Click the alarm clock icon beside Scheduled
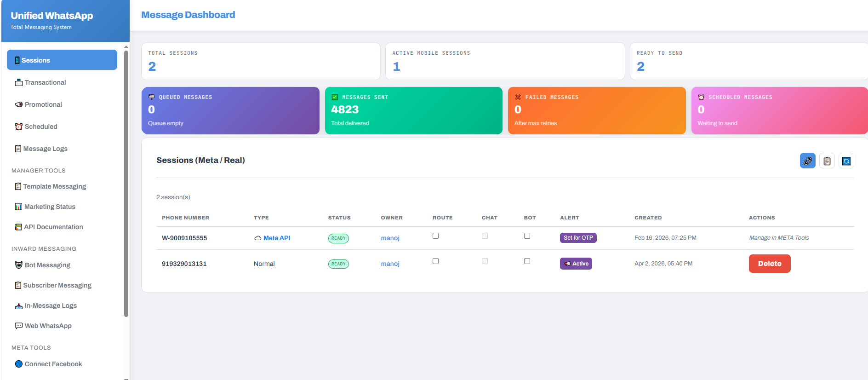868x380 pixels. pyautogui.click(x=19, y=127)
